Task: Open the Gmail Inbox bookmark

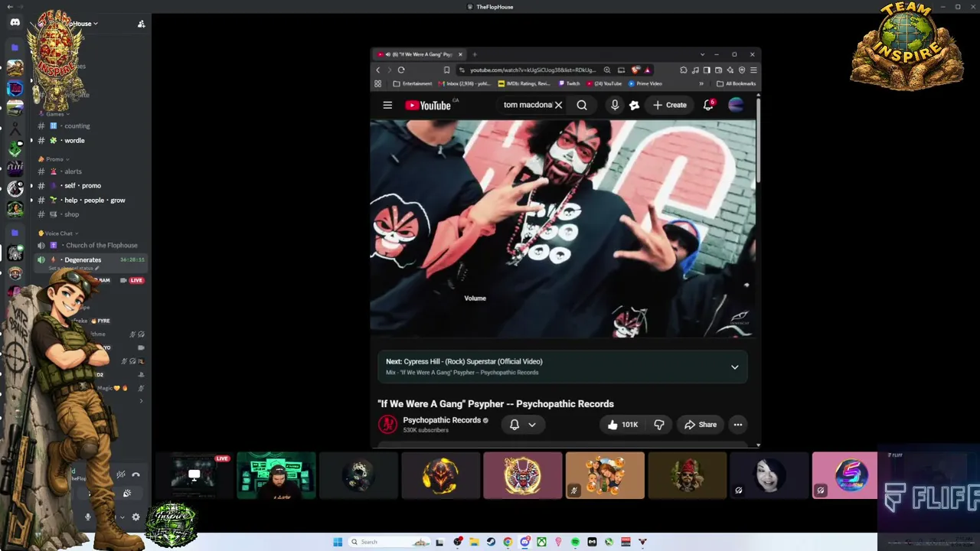Action: coord(463,83)
